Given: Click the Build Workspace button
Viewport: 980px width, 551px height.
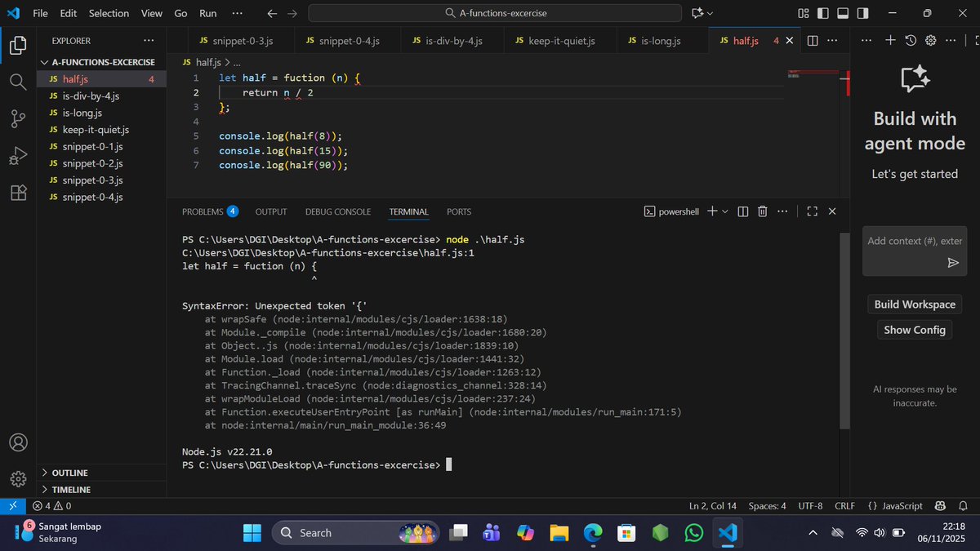Looking at the screenshot, I should pyautogui.click(x=914, y=304).
